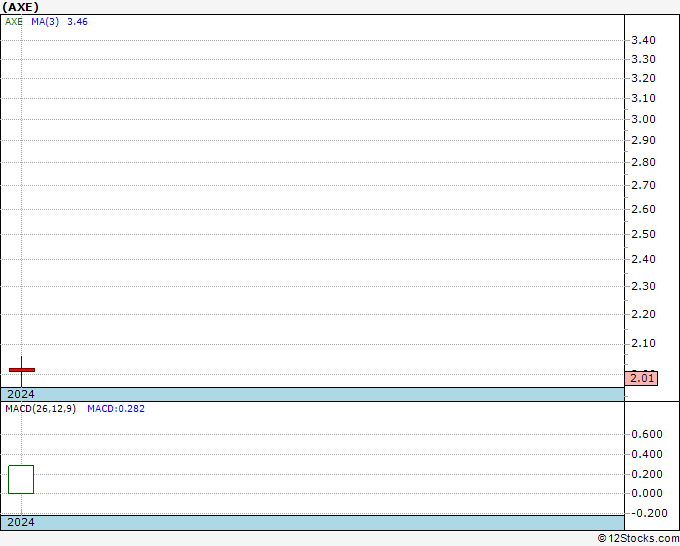Click the 3.20 price axis label

[643, 78]
